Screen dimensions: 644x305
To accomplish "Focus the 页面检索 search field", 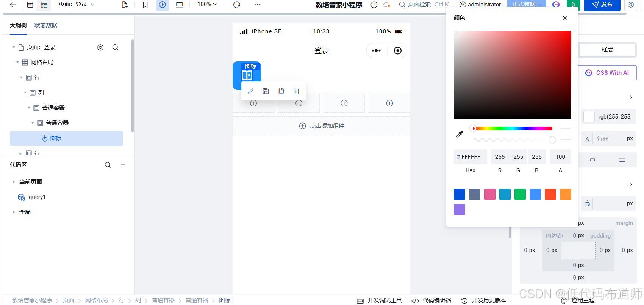I will click(x=424, y=5).
